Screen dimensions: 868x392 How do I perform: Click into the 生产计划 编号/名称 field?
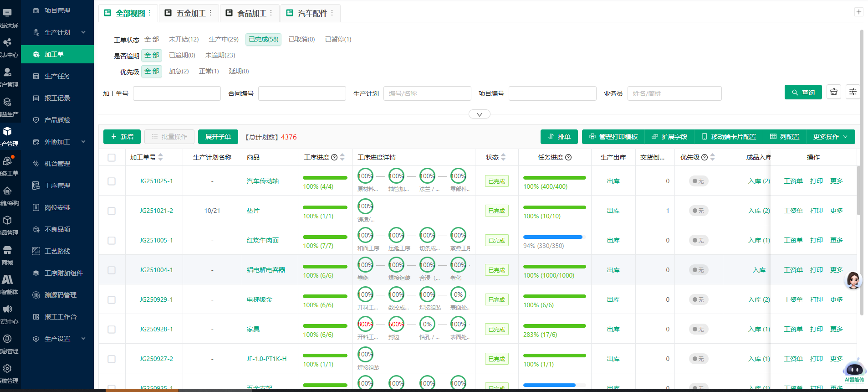[x=427, y=93]
